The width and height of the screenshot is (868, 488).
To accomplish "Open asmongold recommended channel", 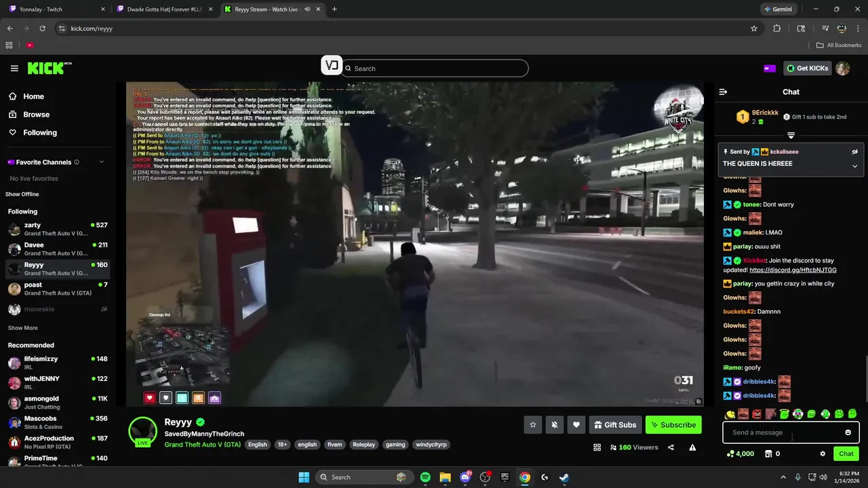I will [x=58, y=403].
